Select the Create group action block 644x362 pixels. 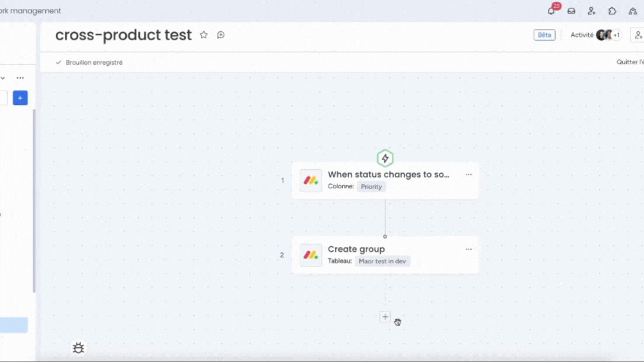[x=385, y=255]
